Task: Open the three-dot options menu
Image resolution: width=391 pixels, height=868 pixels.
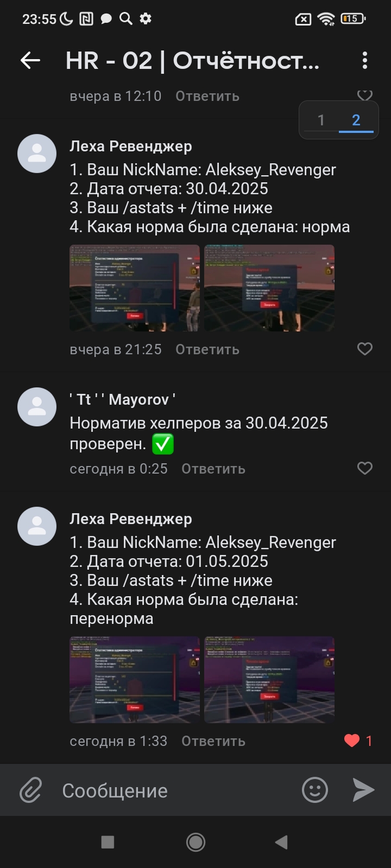Action: (x=365, y=61)
